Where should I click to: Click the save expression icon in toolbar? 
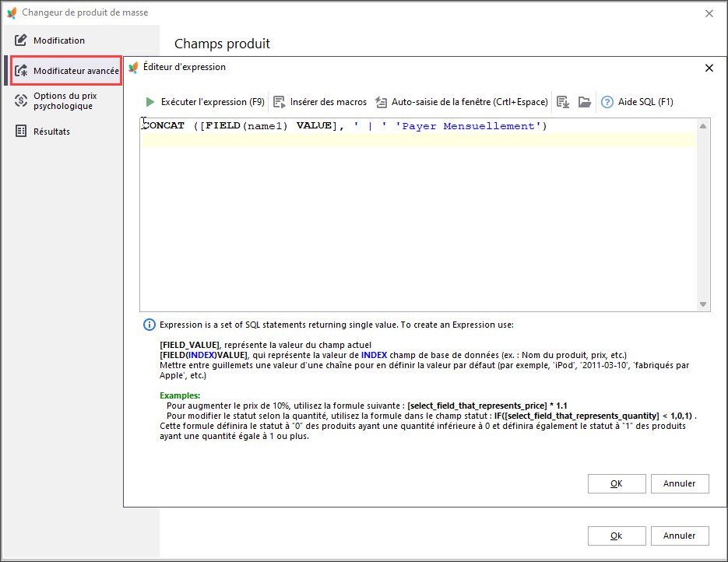(563, 102)
